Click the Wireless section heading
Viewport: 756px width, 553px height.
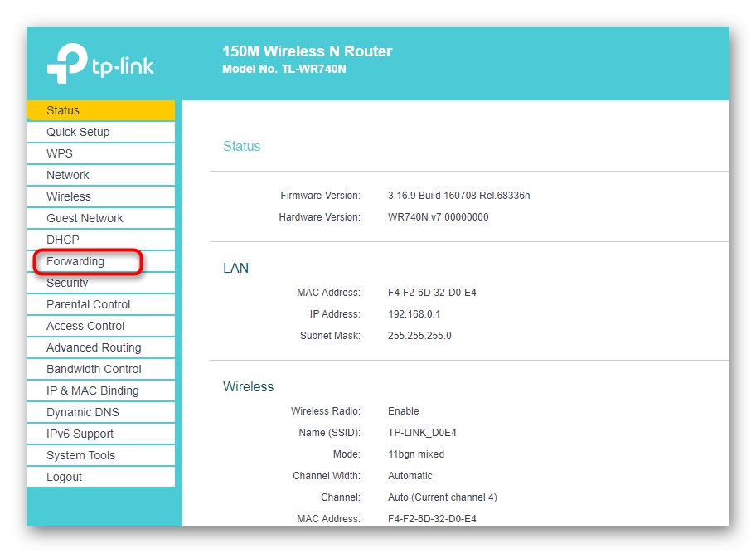248,386
